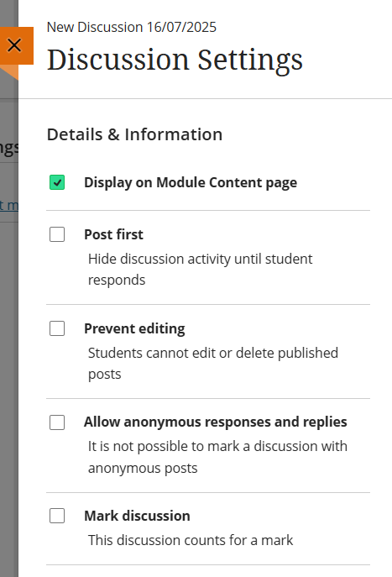Click the dimmed grey overlay beside the panel
Screen dimensions: 392x577
click(9, 368)
